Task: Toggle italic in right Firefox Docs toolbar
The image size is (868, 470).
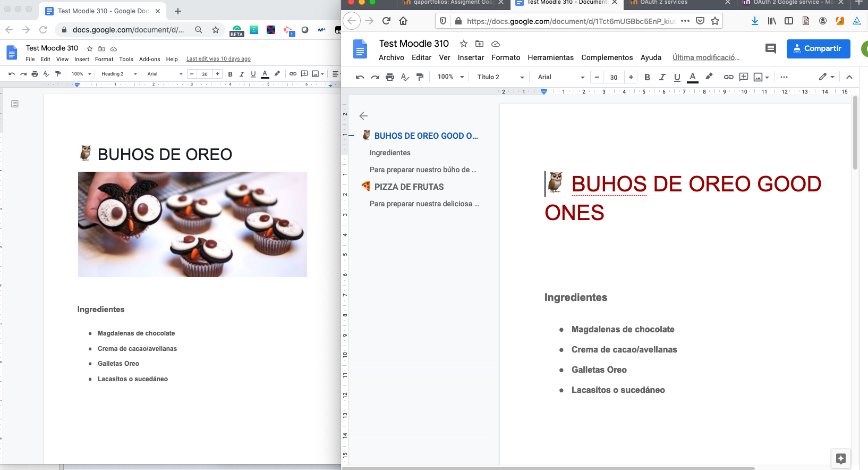Action: point(662,77)
